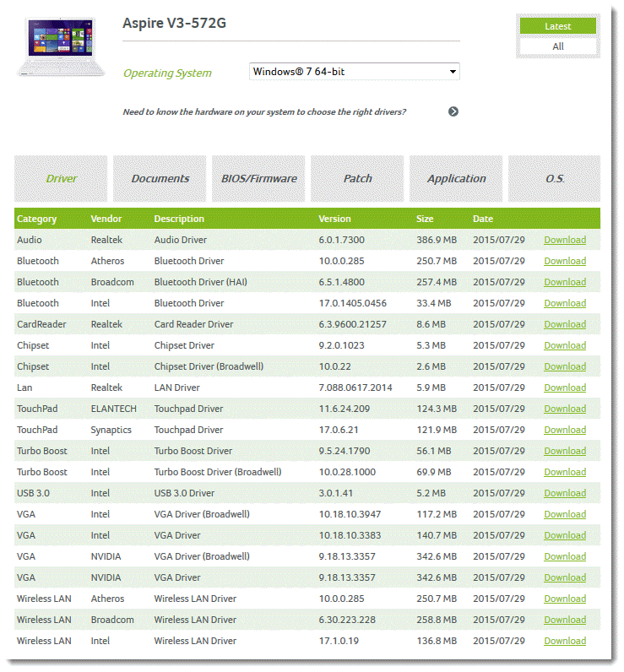Download Turbo Boost Driver version 9.5.24.1790
The height and width of the screenshot is (672, 624).
coord(565,451)
